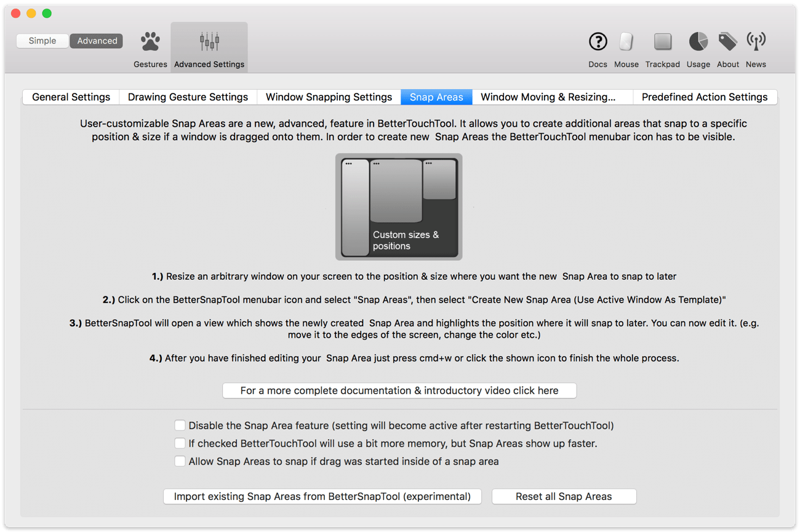Open the News antenna icon

tap(756, 42)
